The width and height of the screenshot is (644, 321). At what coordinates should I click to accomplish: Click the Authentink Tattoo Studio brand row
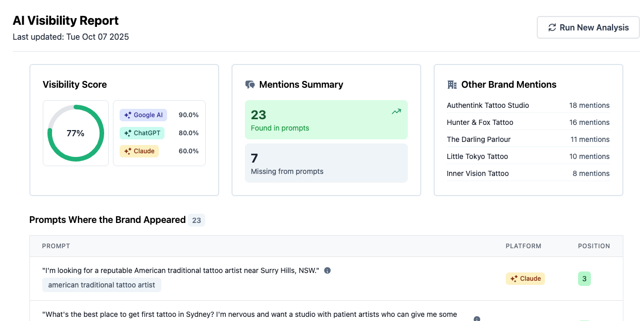click(528, 105)
